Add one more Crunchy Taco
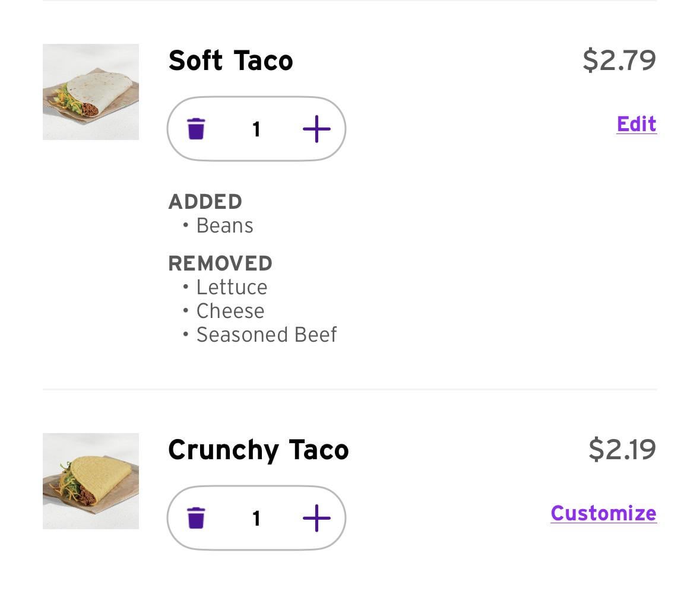Screen dimensions: 700x601 tap(316, 518)
